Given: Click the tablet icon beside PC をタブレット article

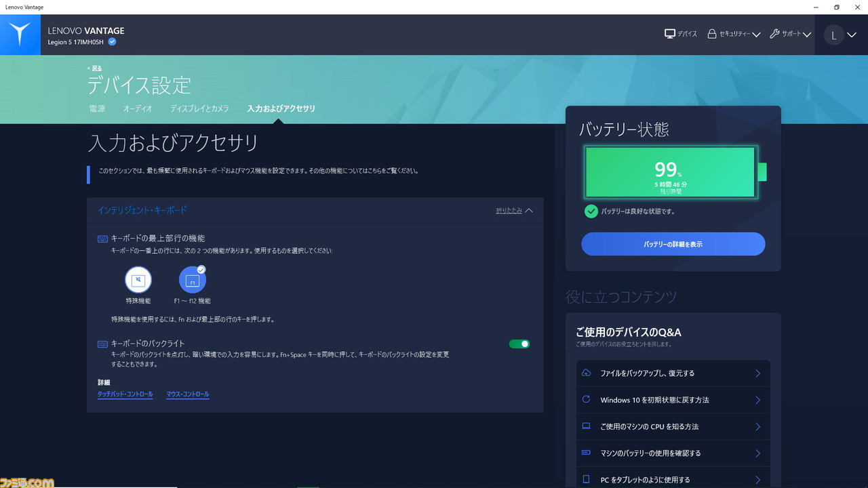Looking at the screenshot, I should click(587, 479).
